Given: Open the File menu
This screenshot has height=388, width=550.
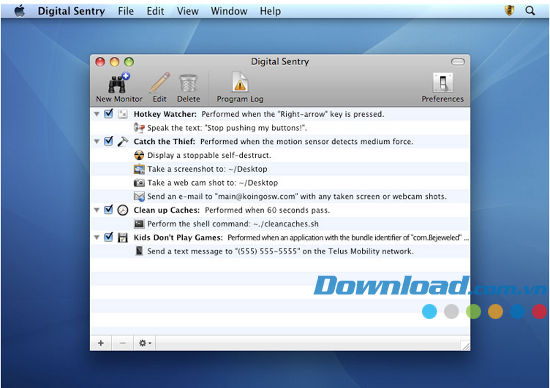Looking at the screenshot, I should click(x=126, y=11).
